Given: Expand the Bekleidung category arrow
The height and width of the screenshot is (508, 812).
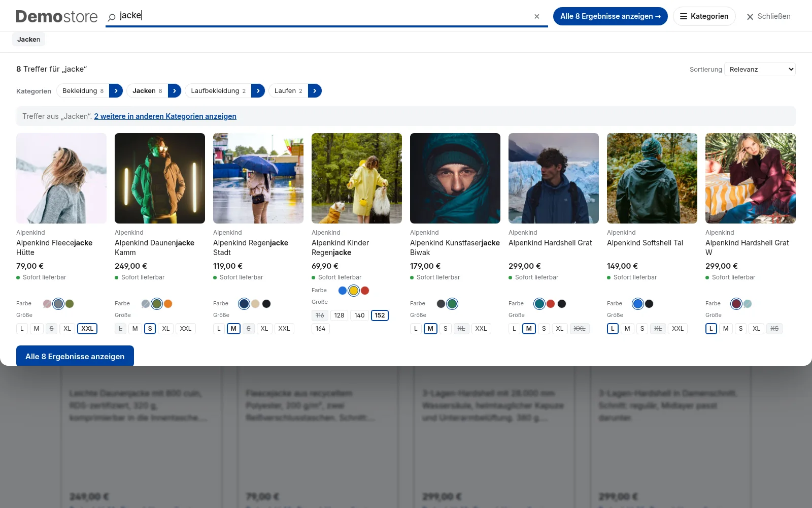Looking at the screenshot, I should click(x=116, y=91).
